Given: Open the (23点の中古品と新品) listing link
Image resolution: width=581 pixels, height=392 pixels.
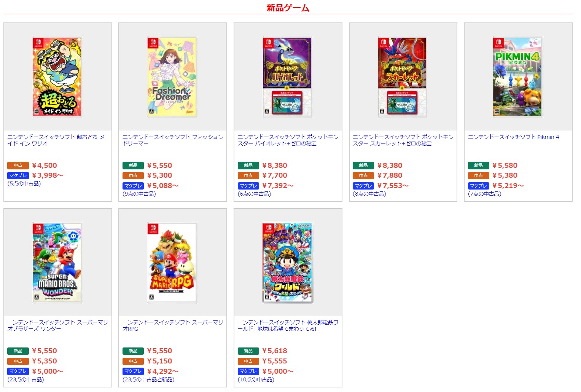Looking at the screenshot, I should point(148,379).
